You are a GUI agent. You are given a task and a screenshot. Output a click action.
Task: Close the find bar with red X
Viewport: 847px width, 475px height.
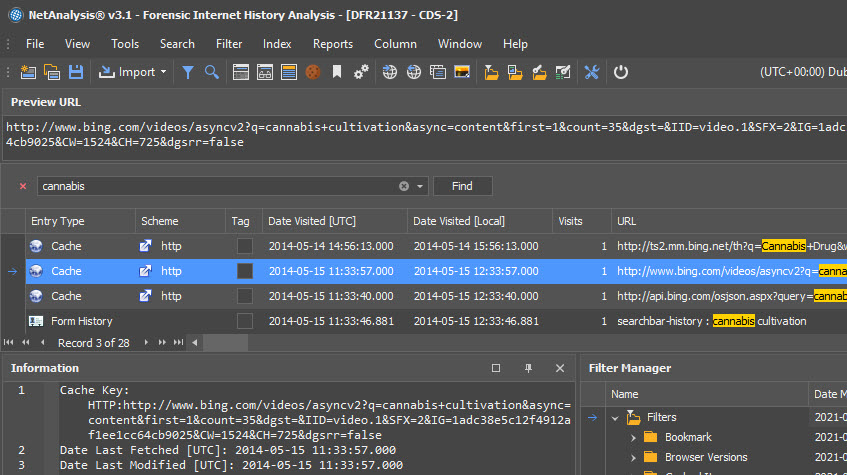point(23,186)
